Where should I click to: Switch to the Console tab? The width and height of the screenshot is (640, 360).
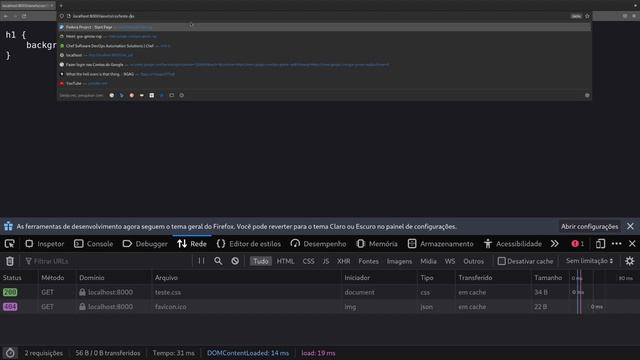click(x=93, y=244)
